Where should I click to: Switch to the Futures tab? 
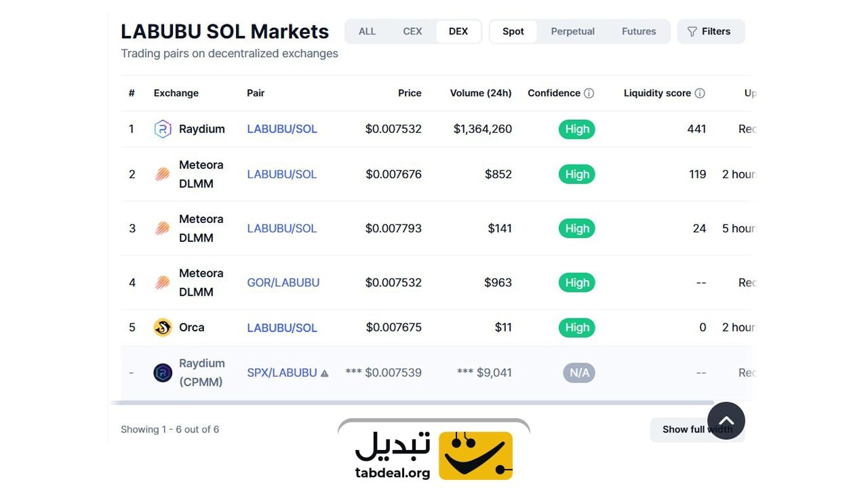(x=639, y=31)
